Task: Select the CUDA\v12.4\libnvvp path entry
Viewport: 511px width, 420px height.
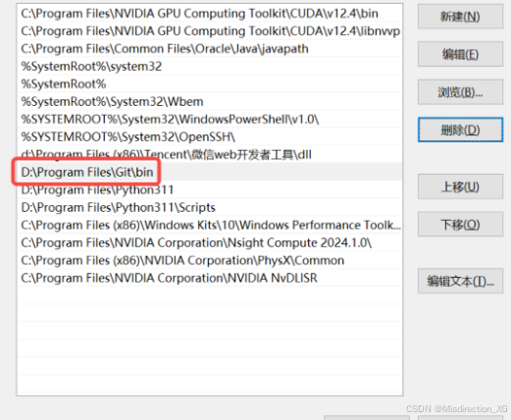Action: (x=210, y=31)
